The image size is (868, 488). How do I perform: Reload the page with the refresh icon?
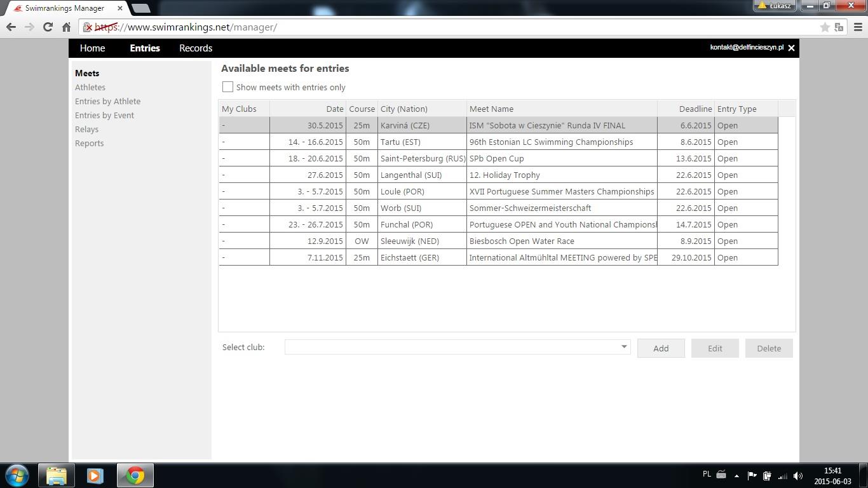click(x=48, y=27)
